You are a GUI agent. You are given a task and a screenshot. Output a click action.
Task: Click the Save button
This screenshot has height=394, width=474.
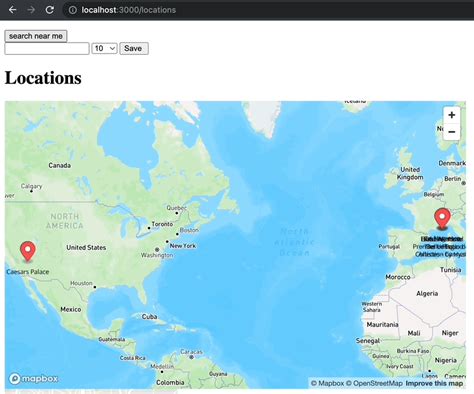(134, 48)
